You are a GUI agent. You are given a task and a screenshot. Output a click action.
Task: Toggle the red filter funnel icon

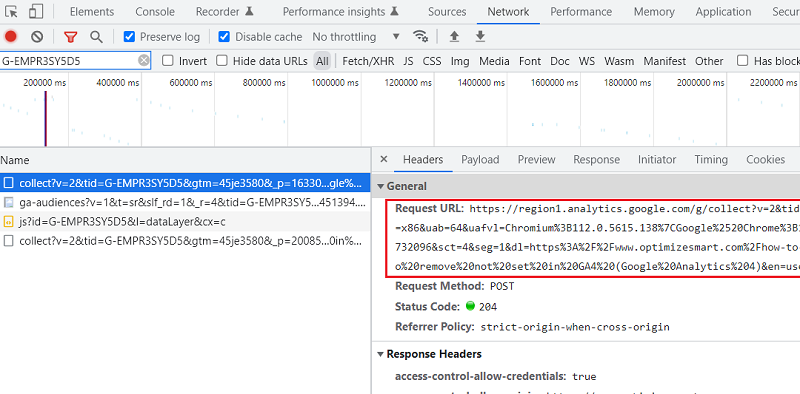[x=70, y=37]
